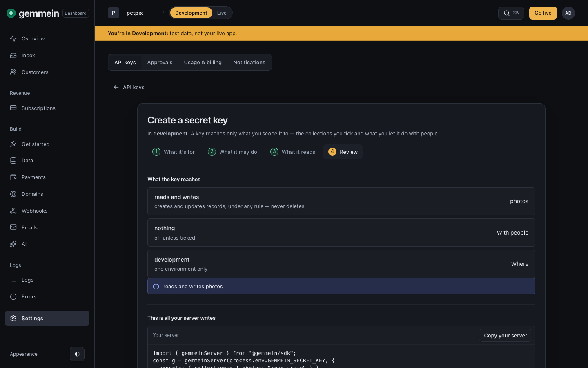
Task: Click Copy your server button
Action: pos(506,335)
